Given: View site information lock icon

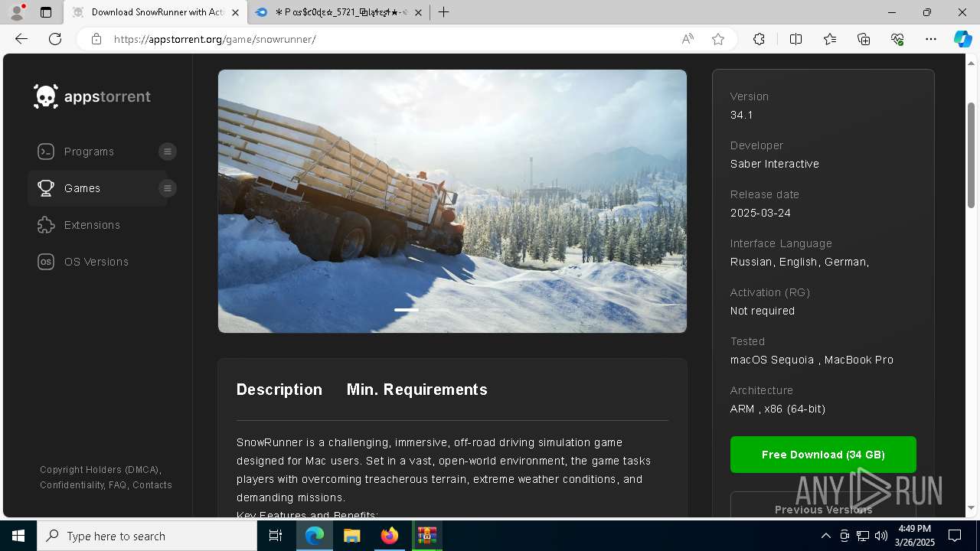Looking at the screenshot, I should 96,39.
